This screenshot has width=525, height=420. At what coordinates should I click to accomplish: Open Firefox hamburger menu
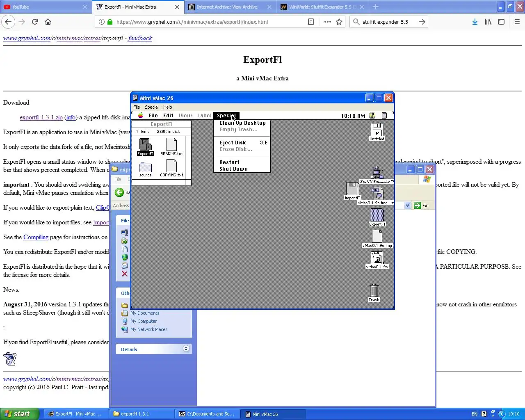[517, 22]
